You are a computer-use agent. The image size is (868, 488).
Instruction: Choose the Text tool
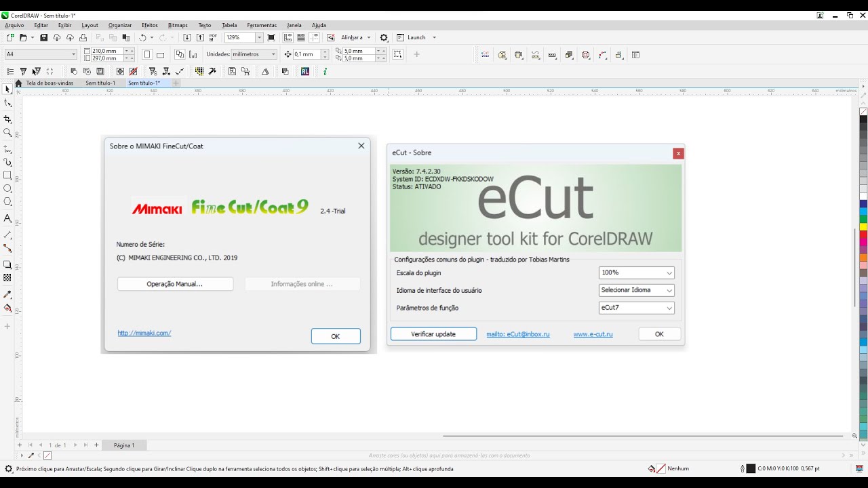click(x=7, y=218)
